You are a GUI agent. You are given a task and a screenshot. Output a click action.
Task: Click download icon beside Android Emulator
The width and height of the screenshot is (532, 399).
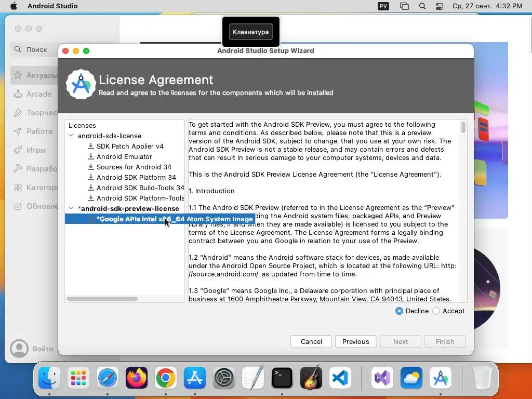[90, 157]
